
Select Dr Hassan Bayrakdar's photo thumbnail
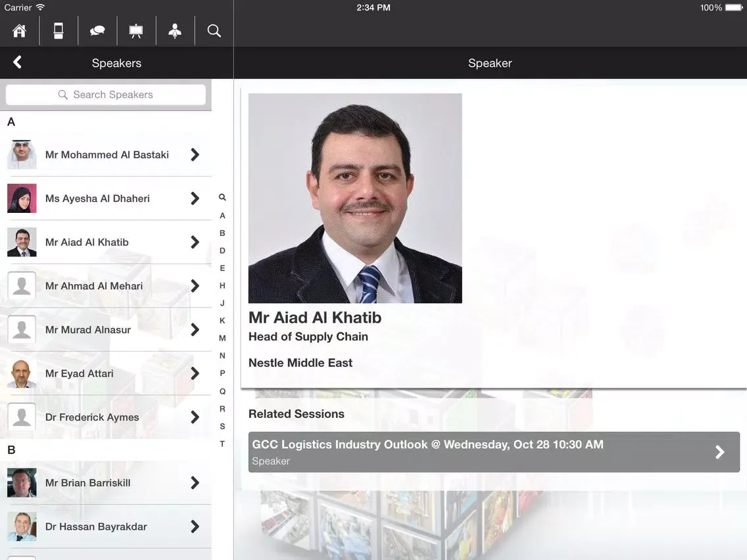point(22,526)
